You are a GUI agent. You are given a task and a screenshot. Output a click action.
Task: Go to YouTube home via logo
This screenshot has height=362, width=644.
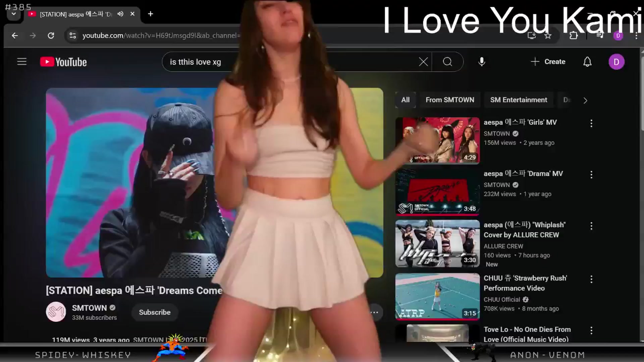pos(63,62)
